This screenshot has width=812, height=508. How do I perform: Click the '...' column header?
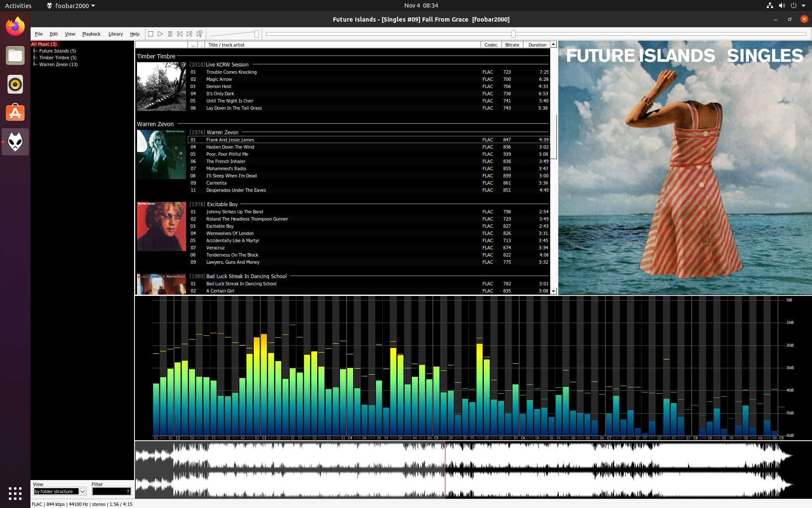(x=193, y=45)
